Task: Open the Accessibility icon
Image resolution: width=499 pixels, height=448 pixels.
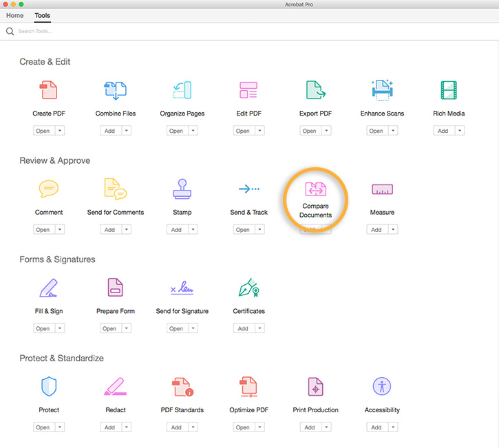Action: pyautogui.click(x=382, y=386)
